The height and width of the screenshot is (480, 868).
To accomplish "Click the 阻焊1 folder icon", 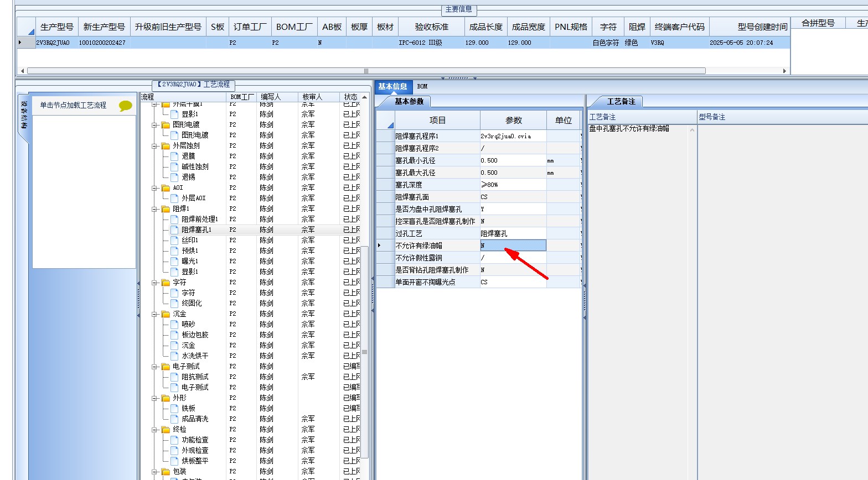I will click(166, 209).
